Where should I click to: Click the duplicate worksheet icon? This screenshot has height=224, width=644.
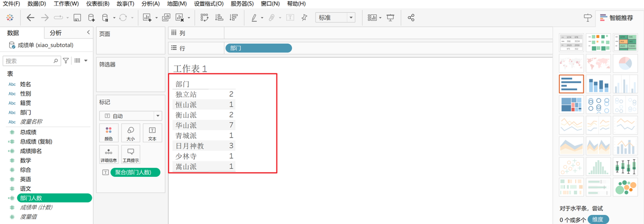[166, 18]
